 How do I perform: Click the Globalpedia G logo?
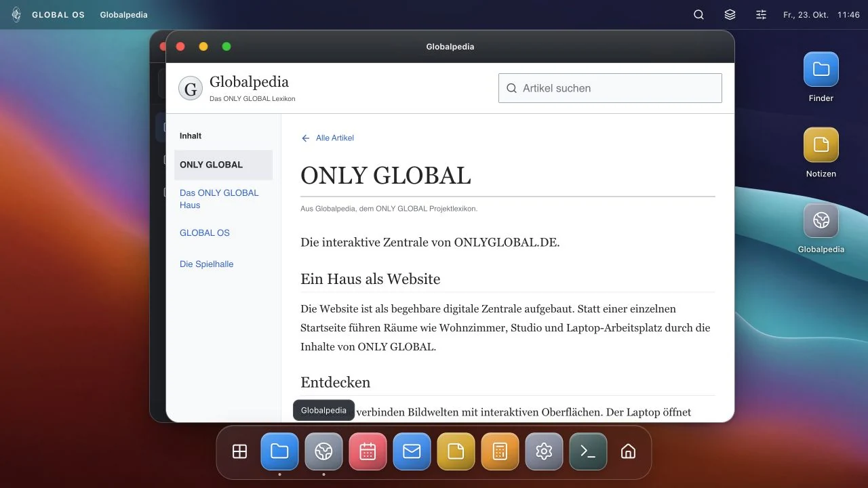pos(191,88)
